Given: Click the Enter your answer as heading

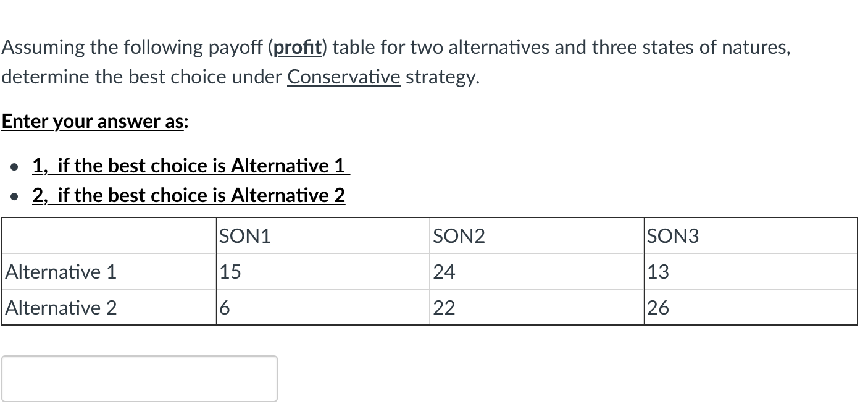Looking at the screenshot, I should (x=93, y=122).
